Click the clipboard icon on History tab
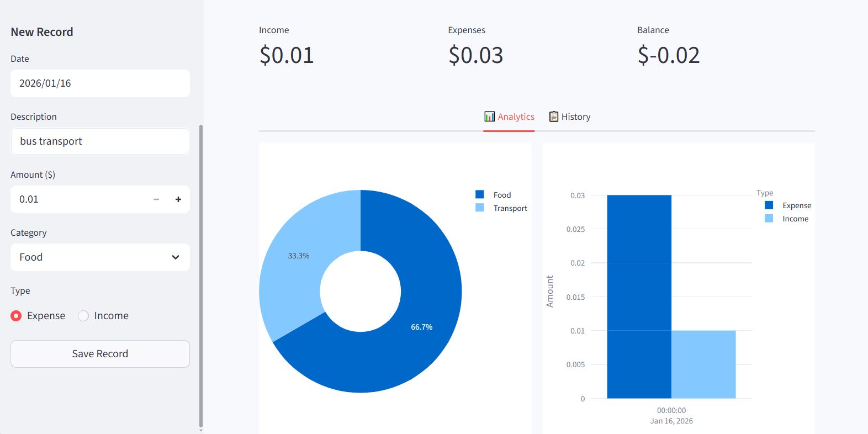 point(553,117)
